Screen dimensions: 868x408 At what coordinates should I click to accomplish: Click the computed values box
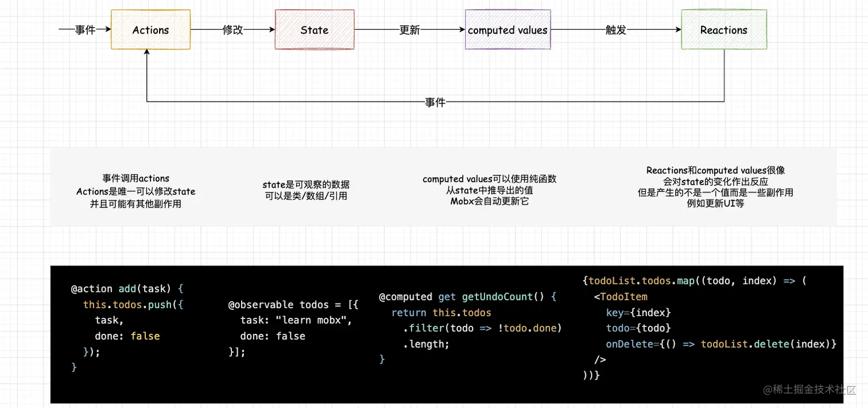coord(507,30)
